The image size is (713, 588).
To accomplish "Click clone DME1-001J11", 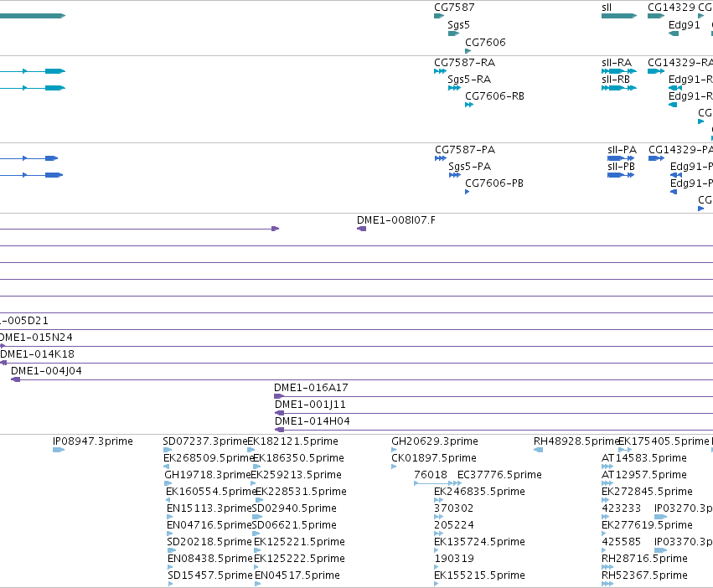I will (x=310, y=405).
